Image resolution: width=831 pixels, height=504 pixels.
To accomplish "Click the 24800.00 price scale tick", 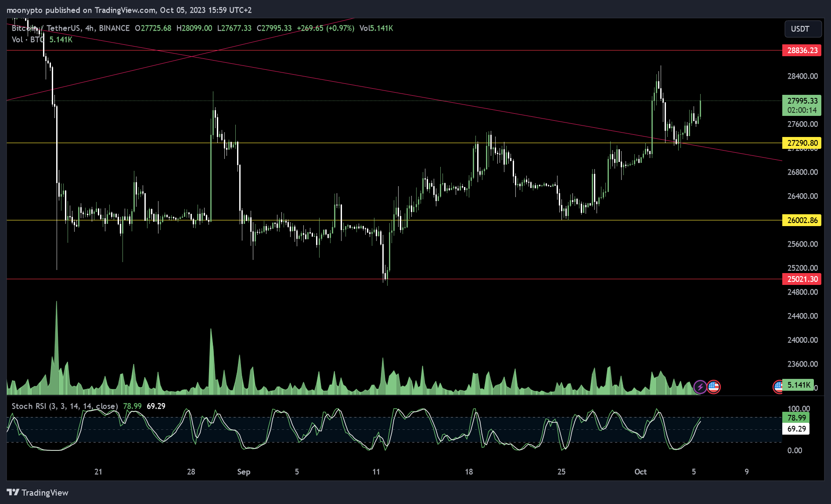I will 802,292.
